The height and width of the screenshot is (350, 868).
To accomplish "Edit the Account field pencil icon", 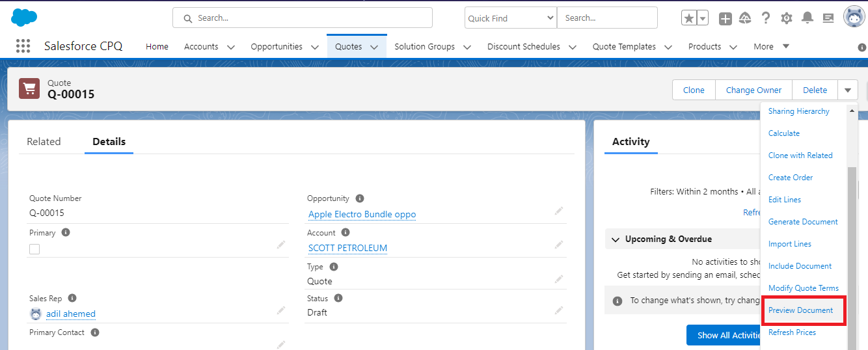I will [559, 245].
